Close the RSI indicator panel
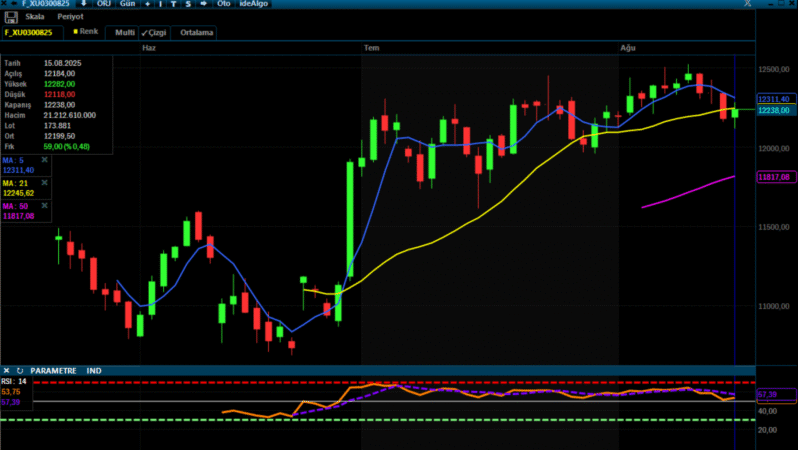The image size is (798, 450). [7, 370]
